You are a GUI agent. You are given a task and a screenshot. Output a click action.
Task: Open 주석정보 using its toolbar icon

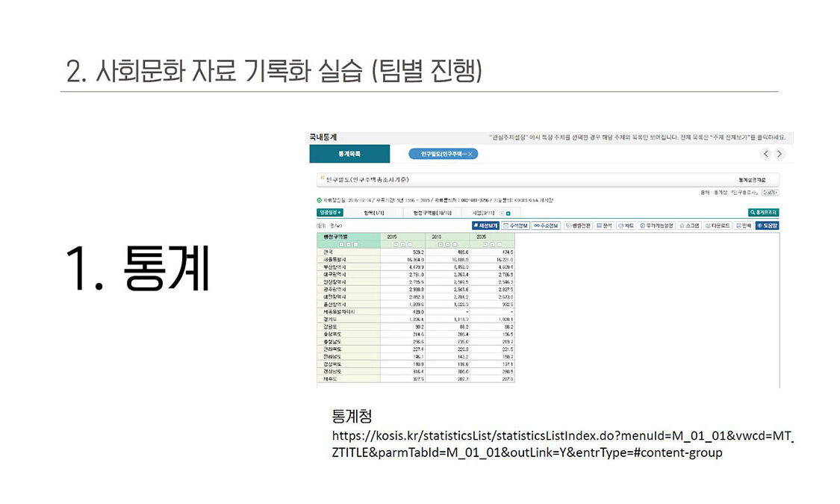click(517, 227)
